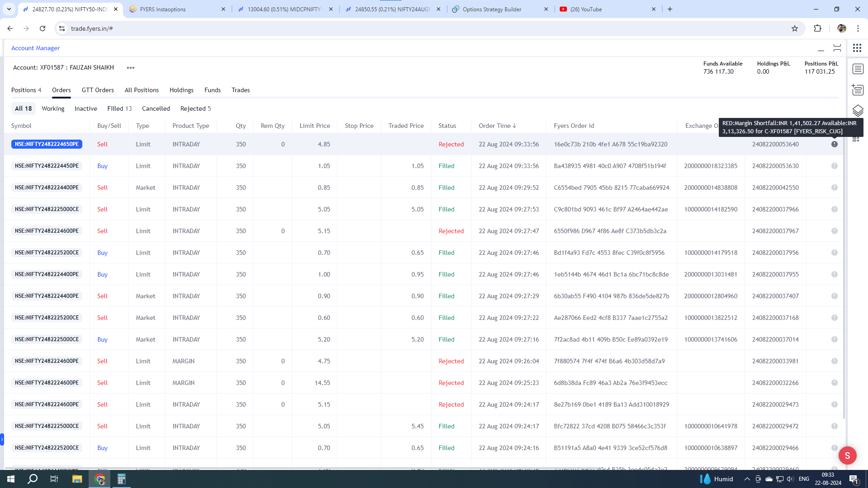Click the vertical scrollbar of orders table
Screen dimensions: 868x488
point(844,276)
